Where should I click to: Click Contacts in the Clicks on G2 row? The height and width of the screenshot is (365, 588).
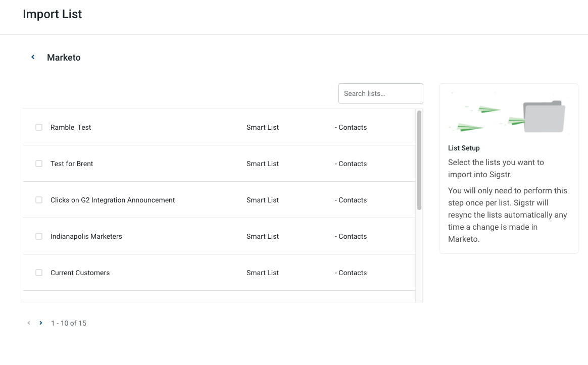(x=351, y=200)
